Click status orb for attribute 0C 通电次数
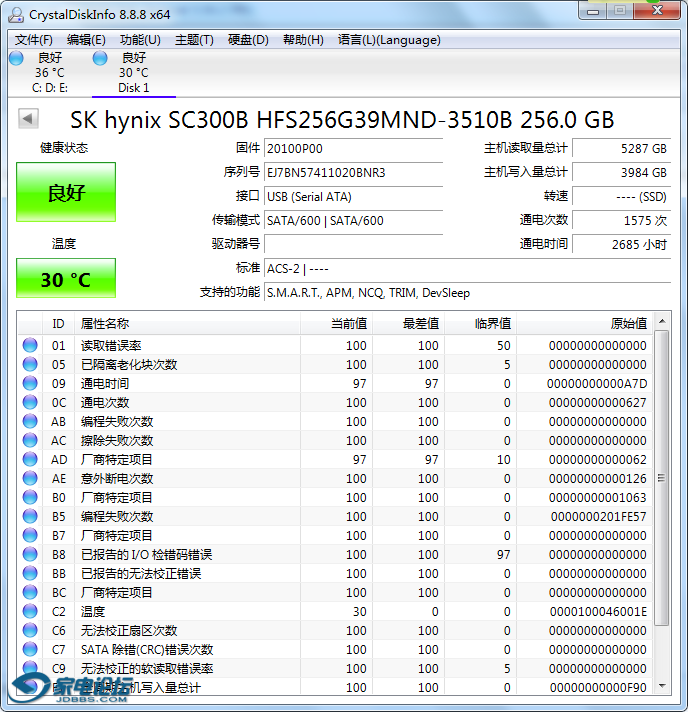Viewport: 688px width, 712px height. coord(30,402)
